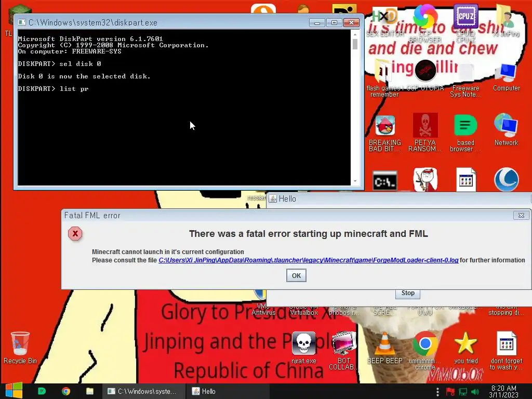Open File Explorer folder from taskbar
This screenshot has height=399, width=532.
90,391
